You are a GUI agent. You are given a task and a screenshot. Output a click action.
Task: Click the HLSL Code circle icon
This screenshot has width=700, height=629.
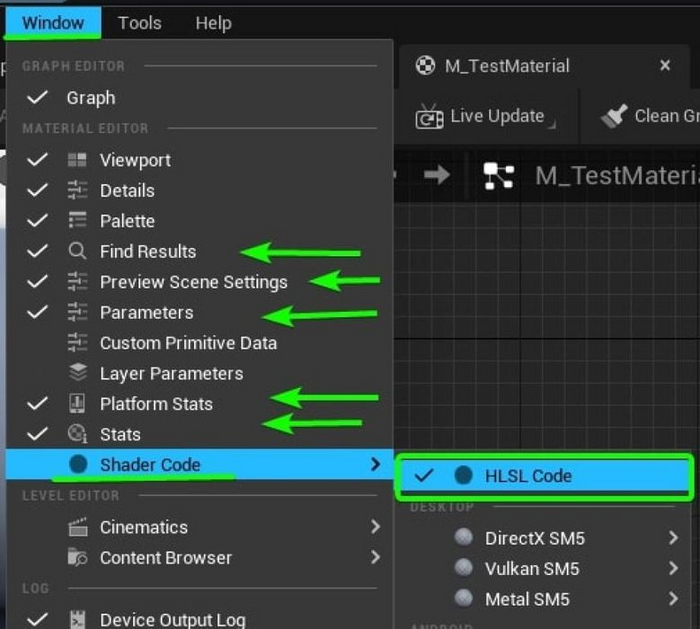pos(463,475)
